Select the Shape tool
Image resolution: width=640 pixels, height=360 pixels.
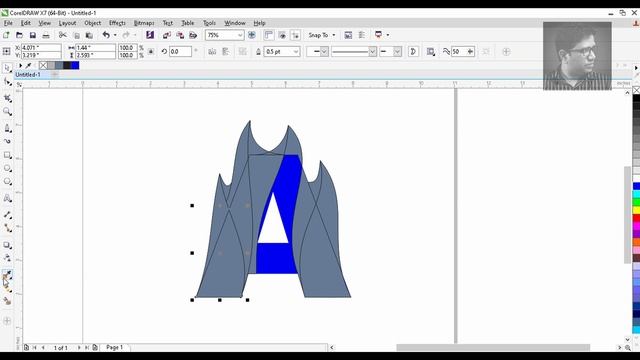tap(7, 82)
